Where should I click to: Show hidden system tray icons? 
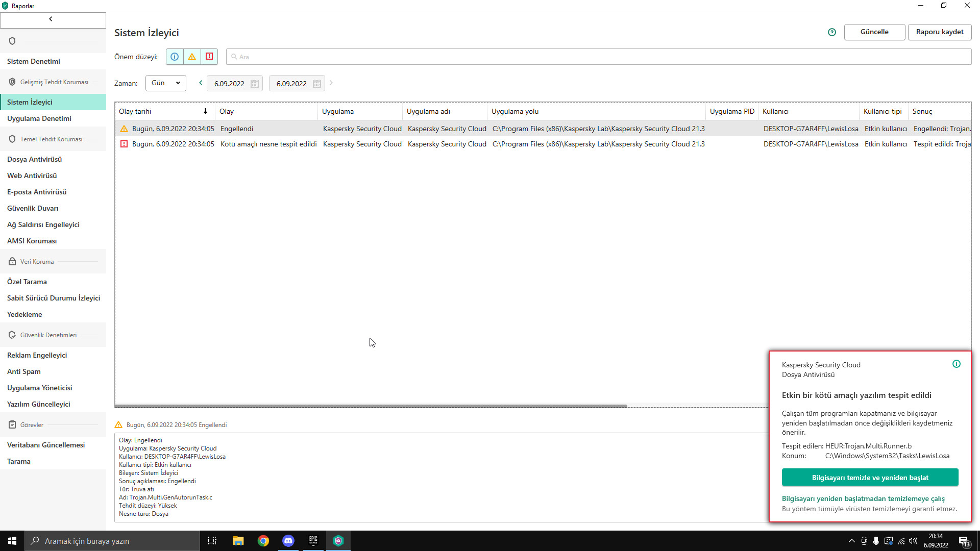(851, 541)
